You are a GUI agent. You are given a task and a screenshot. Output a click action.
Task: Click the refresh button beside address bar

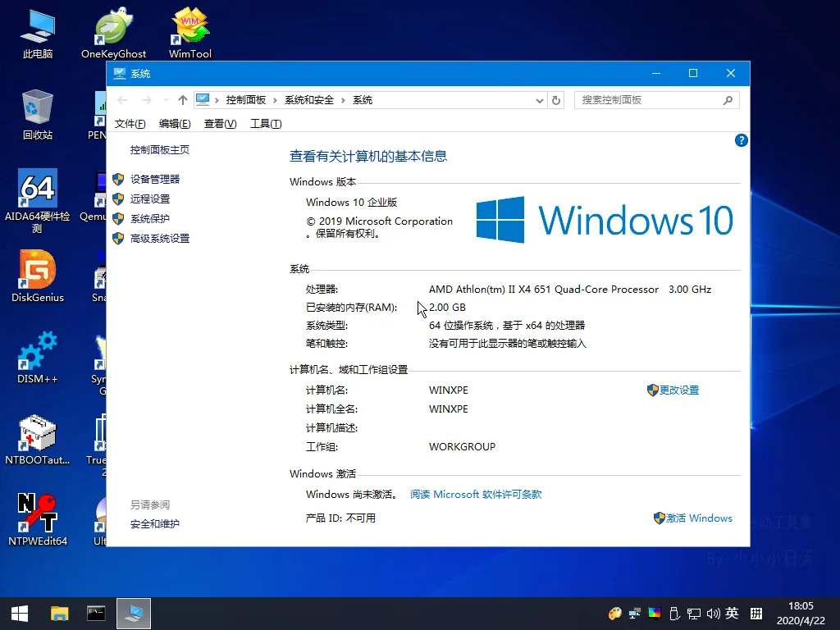pos(556,100)
